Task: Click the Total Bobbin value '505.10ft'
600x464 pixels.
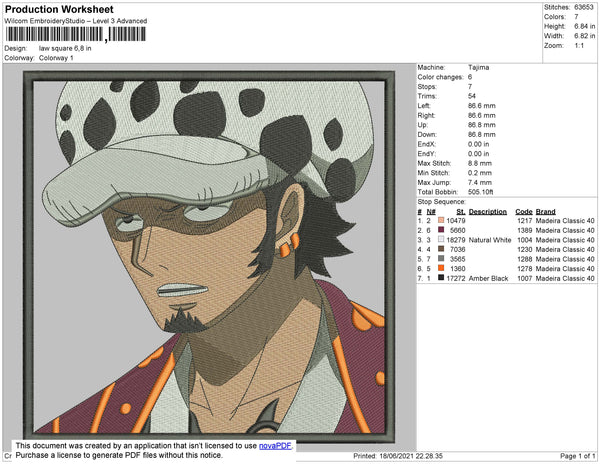Action: 480,192
